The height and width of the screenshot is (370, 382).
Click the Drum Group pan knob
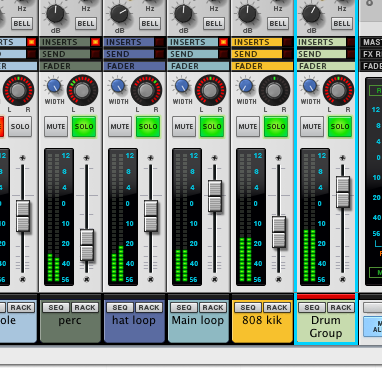(338, 90)
